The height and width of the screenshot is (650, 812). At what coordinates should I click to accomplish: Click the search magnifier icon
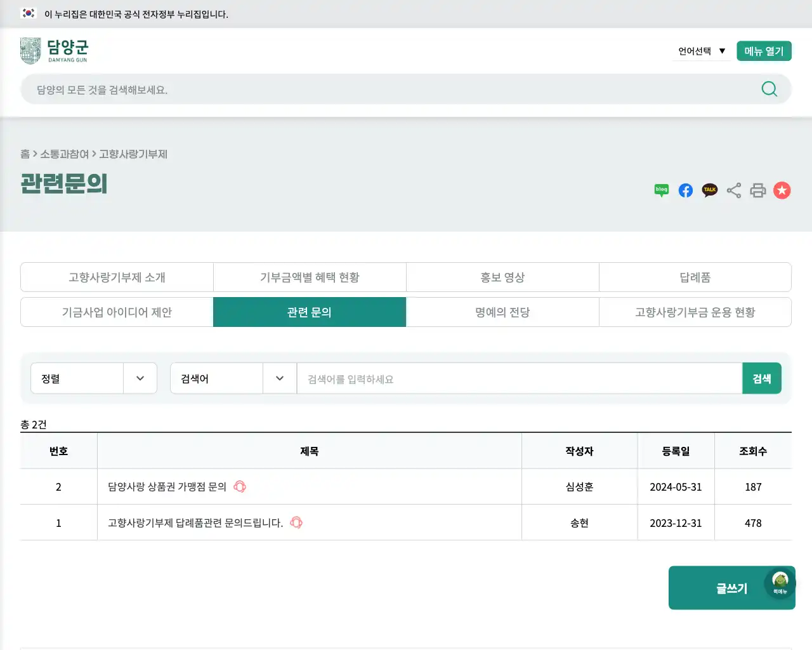pyautogui.click(x=769, y=89)
